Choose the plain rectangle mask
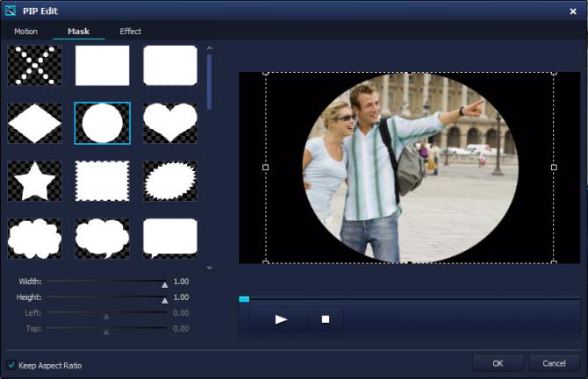This screenshot has width=588, height=379. click(103, 66)
